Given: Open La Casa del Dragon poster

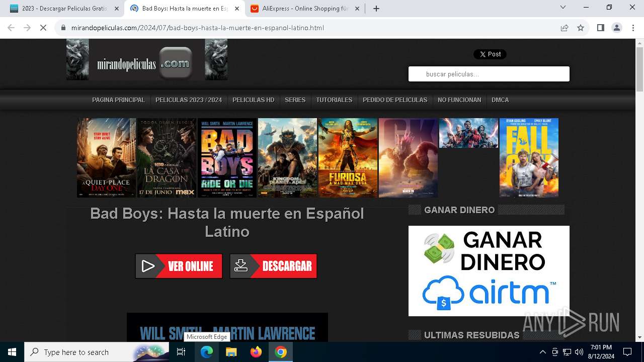Looking at the screenshot, I should (167, 158).
